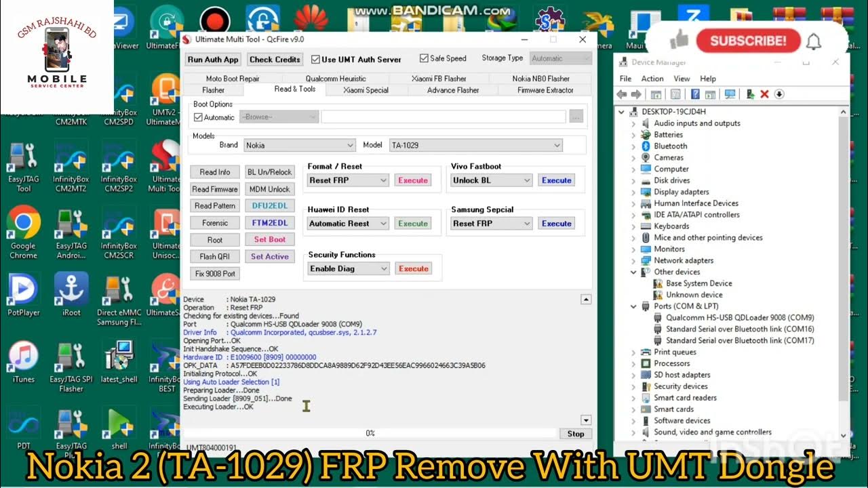
Task: Open the Security Functions Enable Diag dropdown
Action: click(x=348, y=268)
